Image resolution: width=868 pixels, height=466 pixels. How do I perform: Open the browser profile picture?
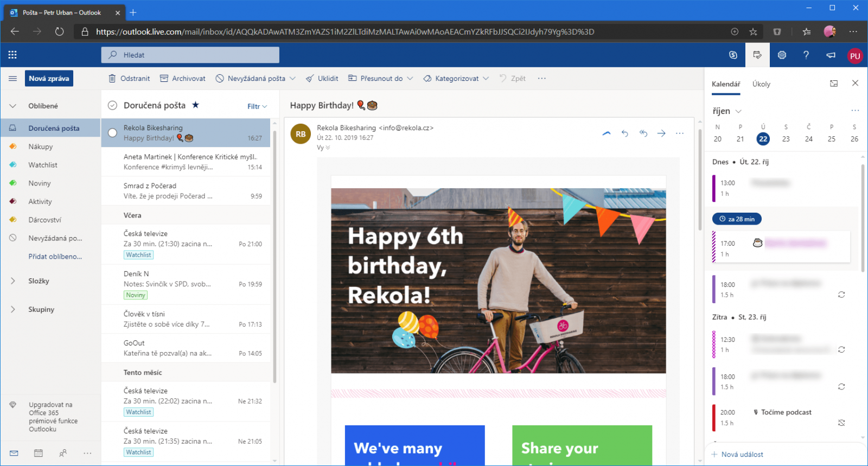click(829, 31)
